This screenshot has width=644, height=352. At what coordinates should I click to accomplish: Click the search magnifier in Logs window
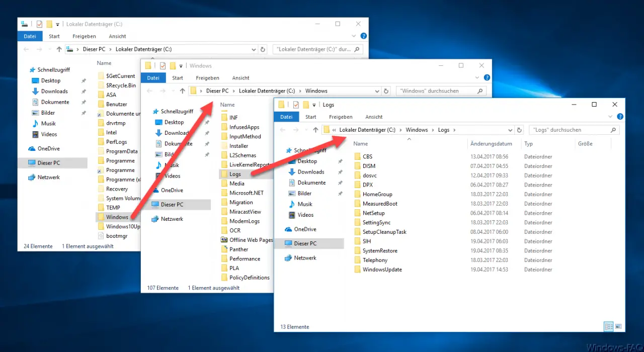pyautogui.click(x=613, y=130)
